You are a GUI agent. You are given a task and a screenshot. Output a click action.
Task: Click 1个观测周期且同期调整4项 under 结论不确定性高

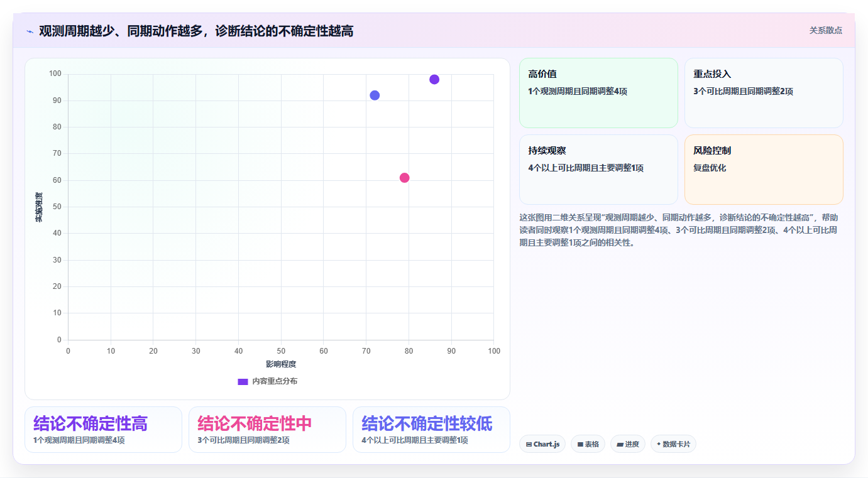click(x=79, y=440)
